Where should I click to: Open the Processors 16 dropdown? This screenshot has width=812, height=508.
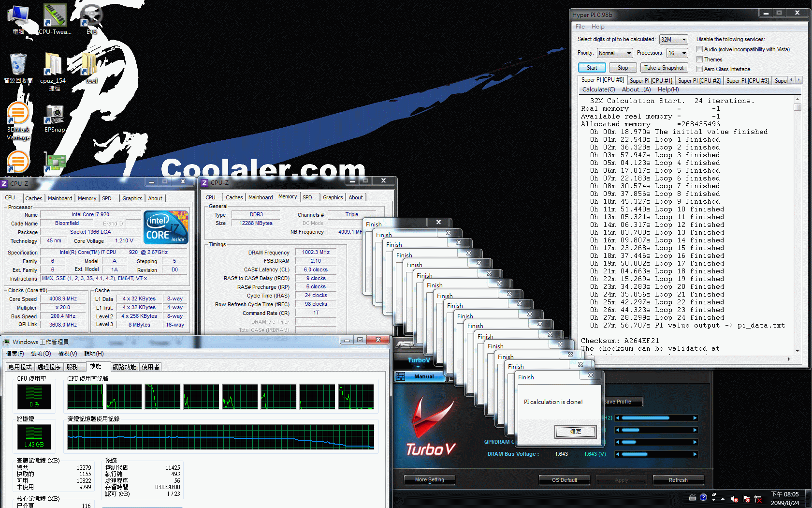click(677, 53)
